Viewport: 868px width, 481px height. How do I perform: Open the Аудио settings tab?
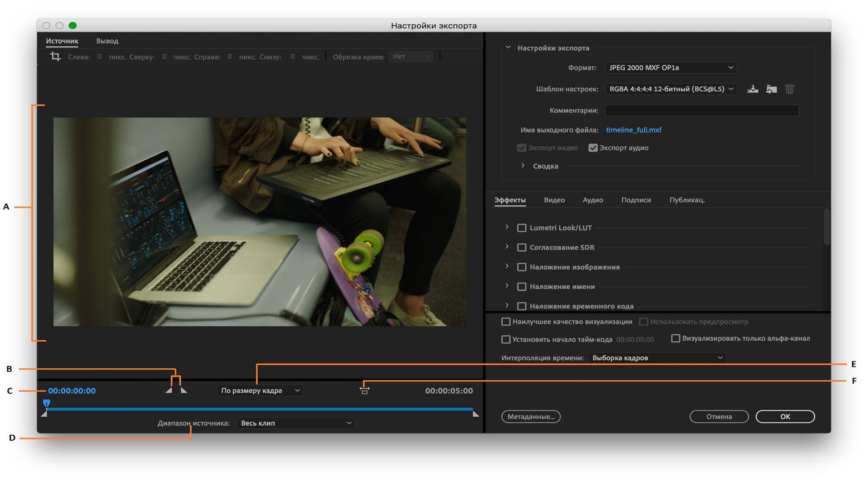[593, 200]
